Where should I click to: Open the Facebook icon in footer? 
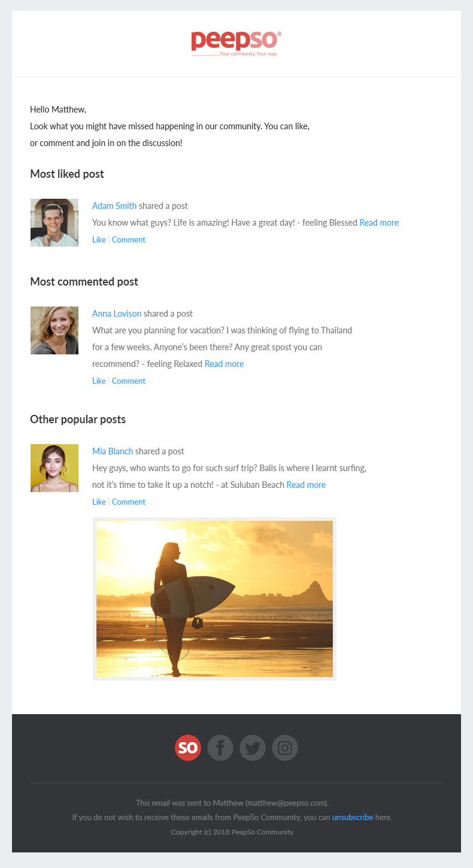pos(220,748)
